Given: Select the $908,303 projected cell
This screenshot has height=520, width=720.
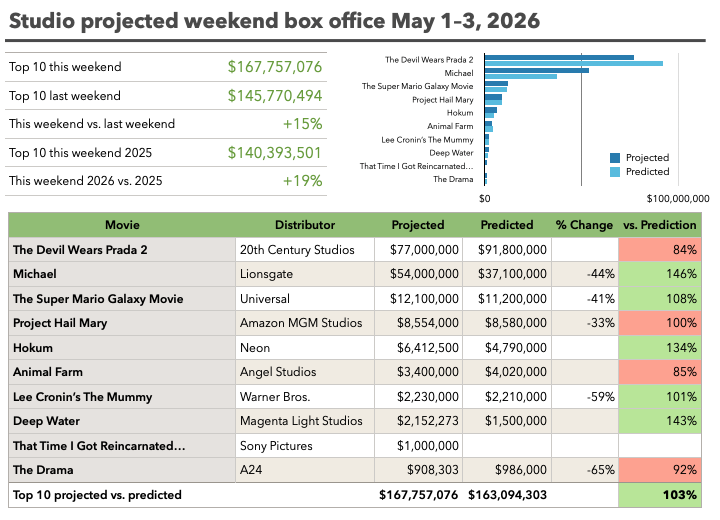Looking at the screenshot, I should click(419, 470).
